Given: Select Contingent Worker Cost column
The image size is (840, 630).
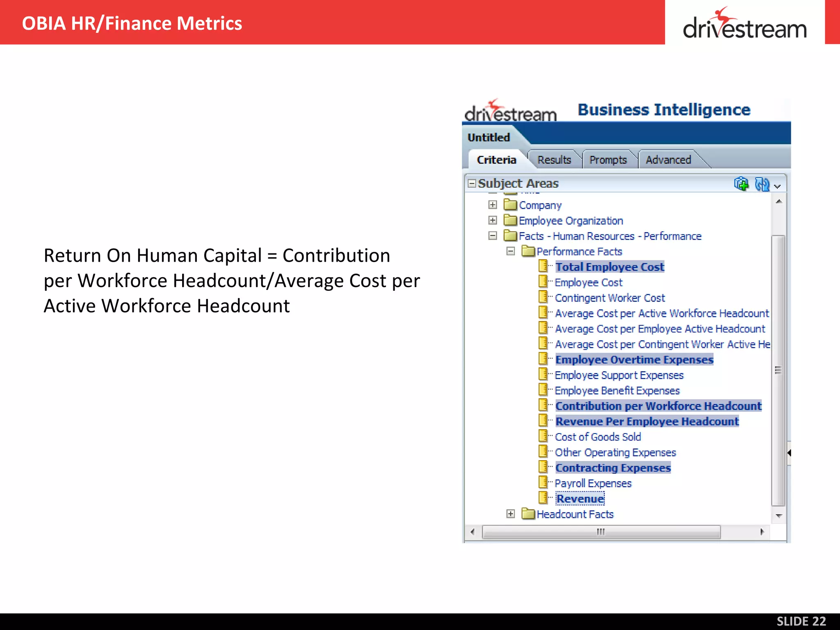Looking at the screenshot, I should point(609,298).
